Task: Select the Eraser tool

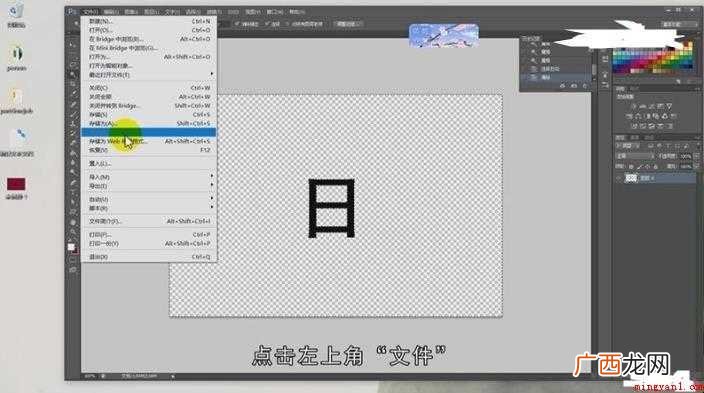Action: coord(73,142)
